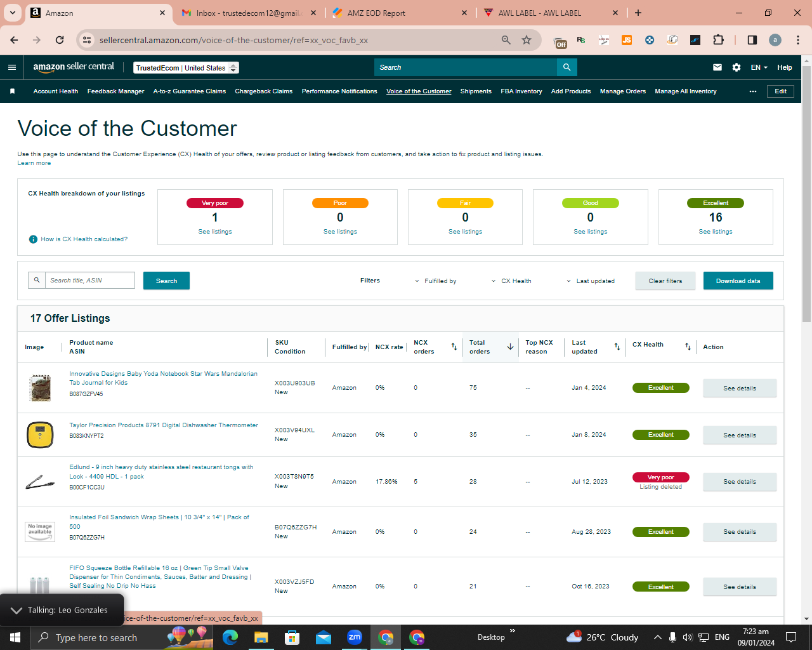Open the mail messages icon
812x650 pixels.
[717, 67]
